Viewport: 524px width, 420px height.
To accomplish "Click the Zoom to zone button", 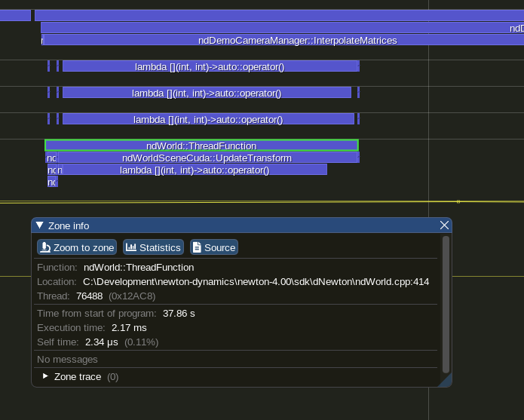I will click(77, 247).
